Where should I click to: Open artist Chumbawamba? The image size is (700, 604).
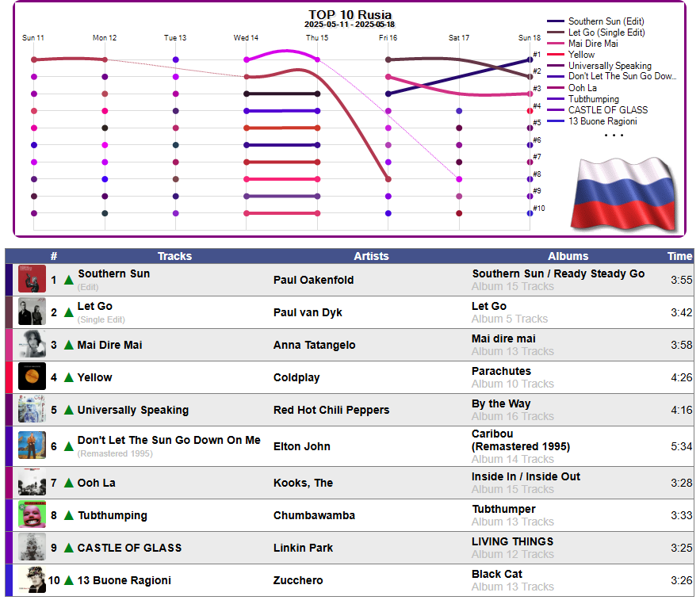tap(314, 515)
